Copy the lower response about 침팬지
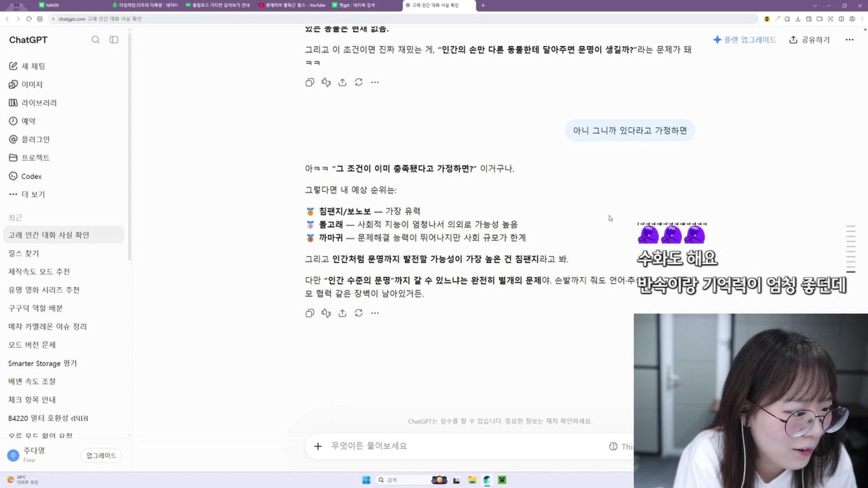The width and height of the screenshot is (868, 488). coord(310,313)
